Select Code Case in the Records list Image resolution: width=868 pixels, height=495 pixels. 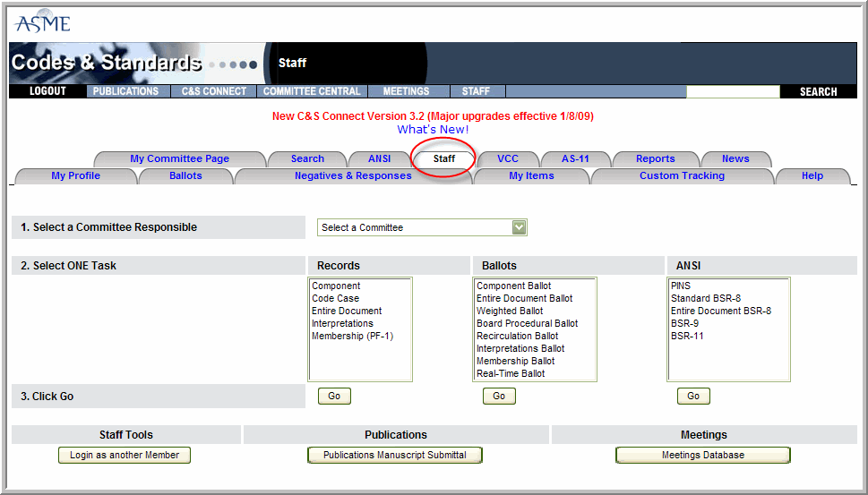335,298
